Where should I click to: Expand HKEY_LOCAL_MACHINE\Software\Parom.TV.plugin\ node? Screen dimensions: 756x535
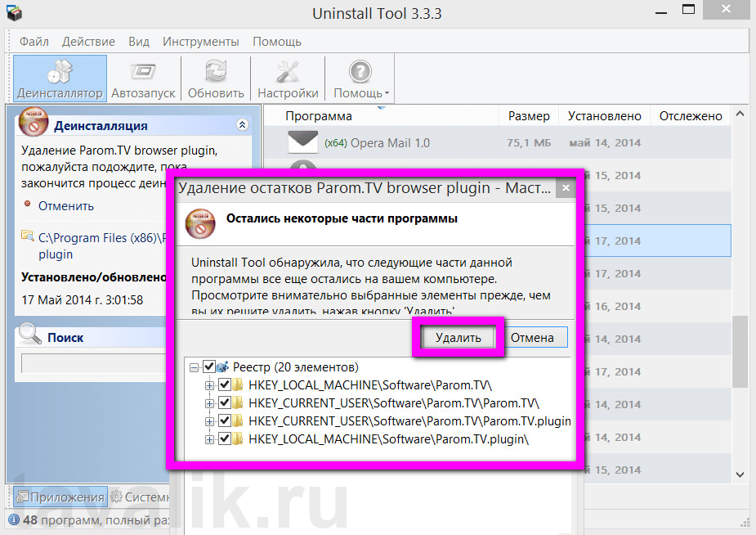209,439
